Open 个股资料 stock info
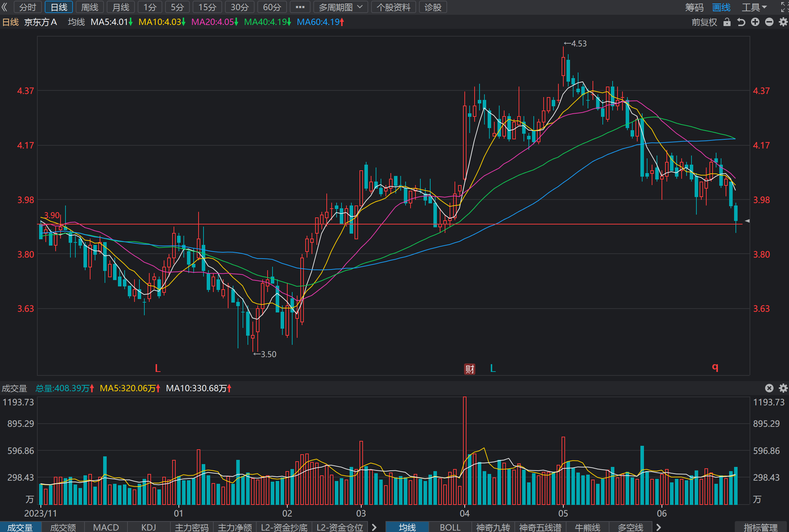The image size is (789, 532). click(x=394, y=7)
